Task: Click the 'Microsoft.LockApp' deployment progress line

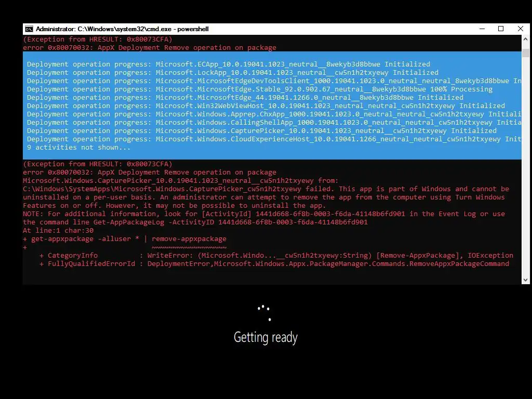Action: [x=232, y=72]
